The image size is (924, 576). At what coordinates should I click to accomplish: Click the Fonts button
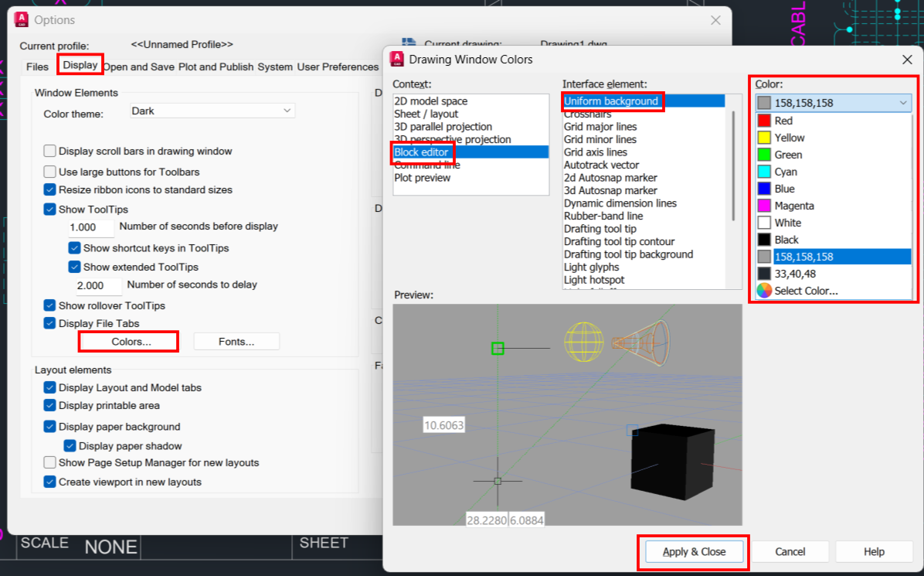[x=236, y=341]
